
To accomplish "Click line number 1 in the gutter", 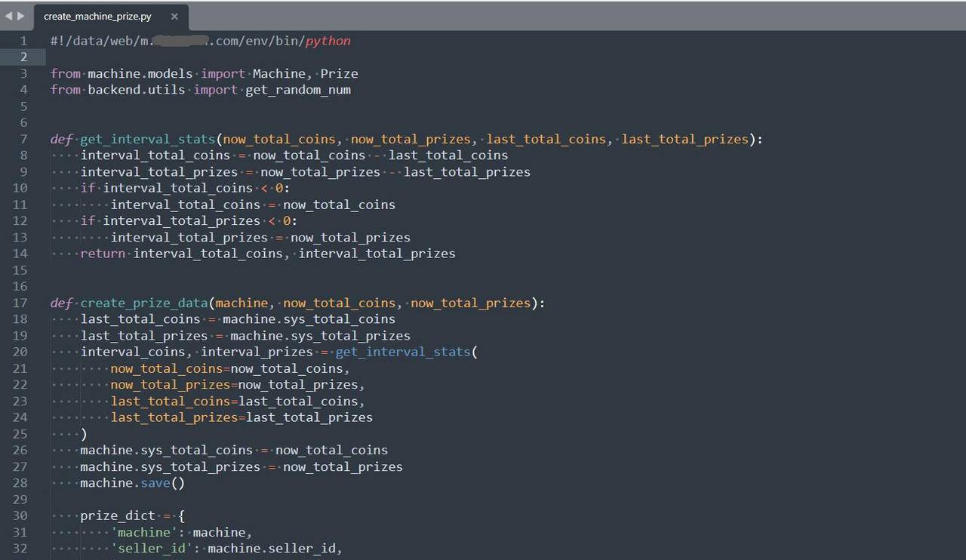I will (x=23, y=41).
